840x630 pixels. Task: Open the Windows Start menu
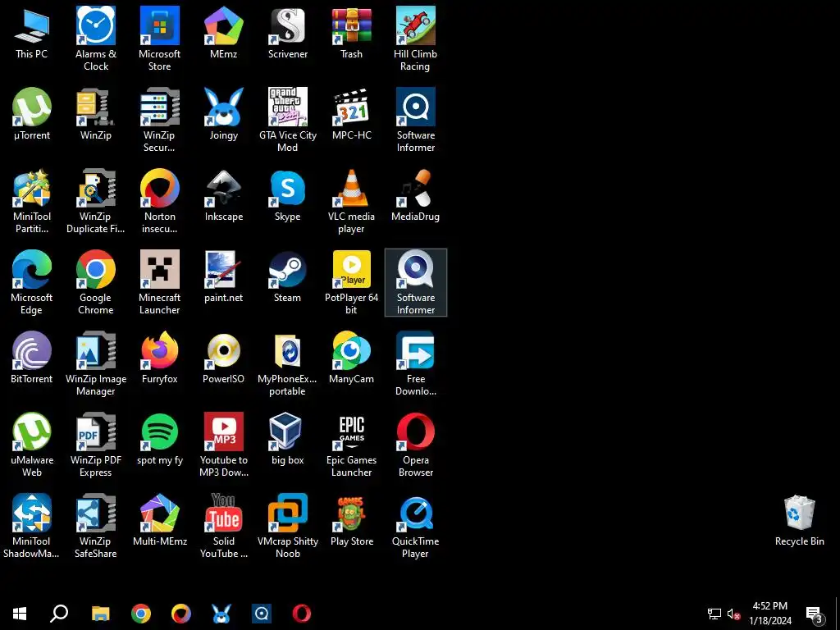20,614
